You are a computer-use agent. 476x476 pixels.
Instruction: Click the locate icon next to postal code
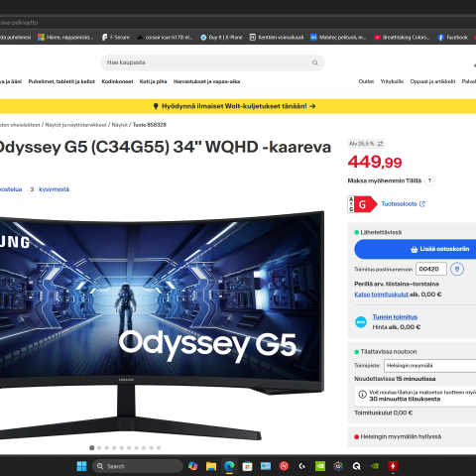click(457, 269)
